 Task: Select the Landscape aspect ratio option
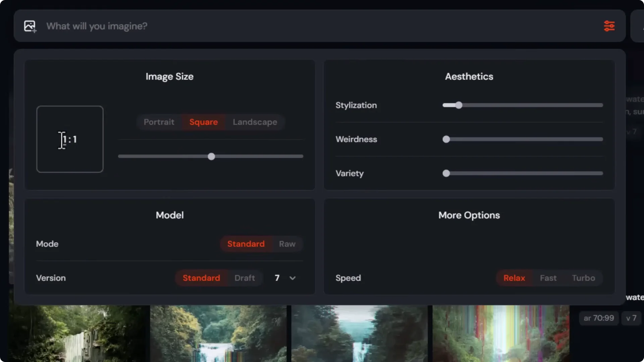[255, 122]
